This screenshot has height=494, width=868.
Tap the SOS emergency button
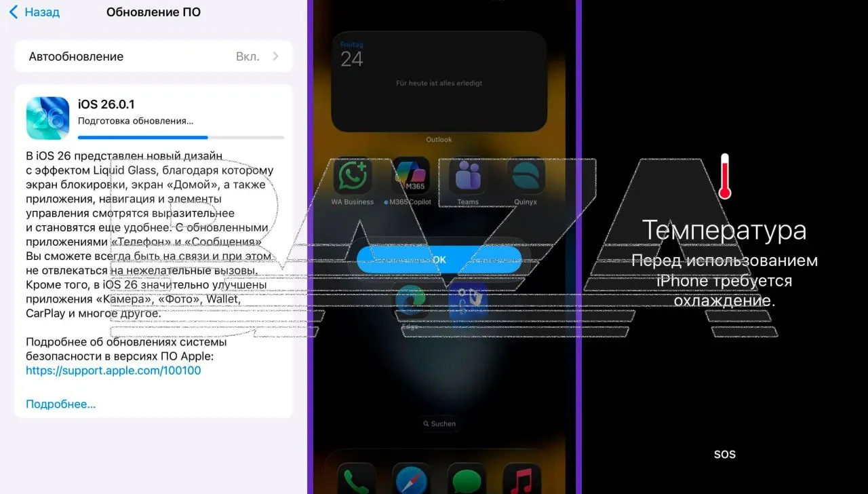pos(724,454)
